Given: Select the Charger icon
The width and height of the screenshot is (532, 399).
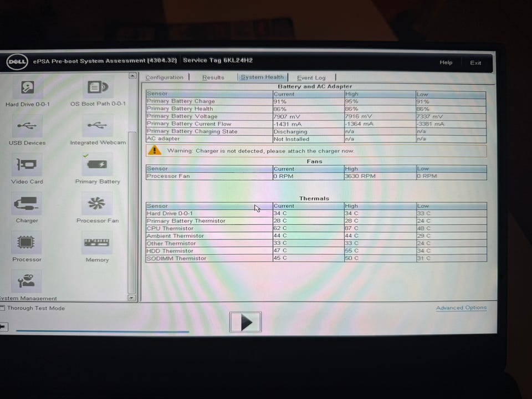Looking at the screenshot, I should point(27,203).
